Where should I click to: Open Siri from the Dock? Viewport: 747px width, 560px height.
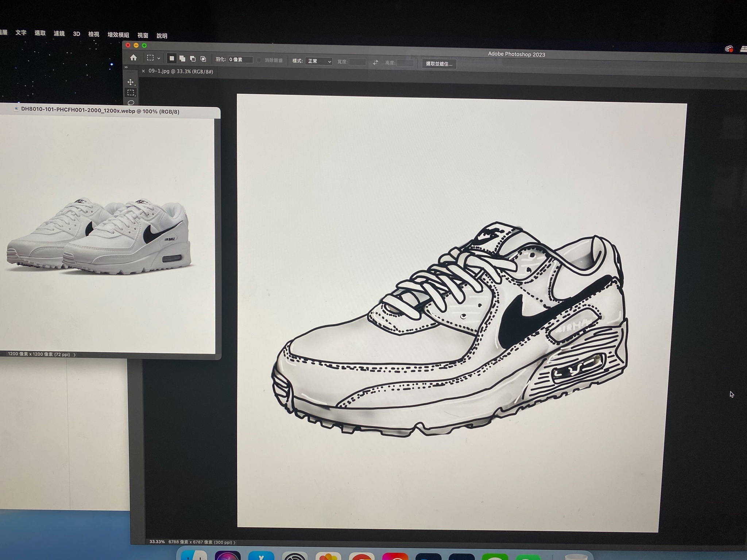(x=227, y=555)
